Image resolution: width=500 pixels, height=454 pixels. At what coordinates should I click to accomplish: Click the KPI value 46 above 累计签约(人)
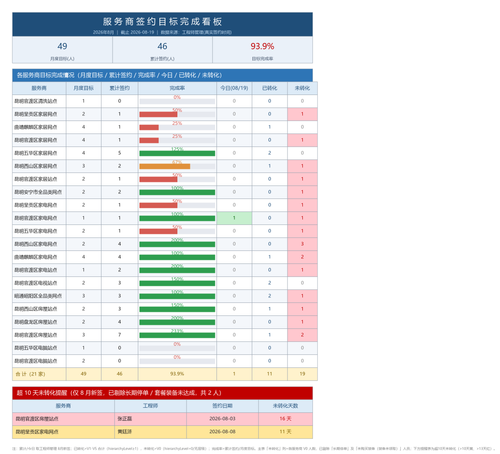pos(162,46)
